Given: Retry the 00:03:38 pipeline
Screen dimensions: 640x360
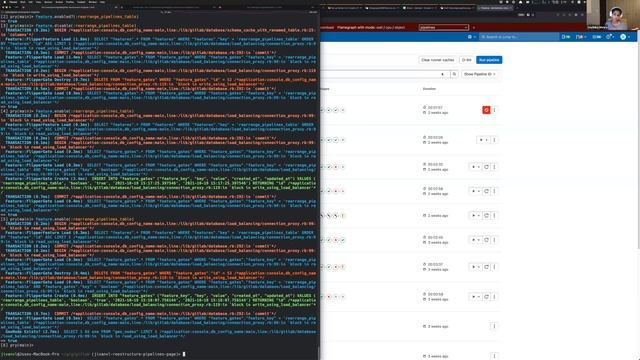Looking at the screenshot, I should pos(486,191).
